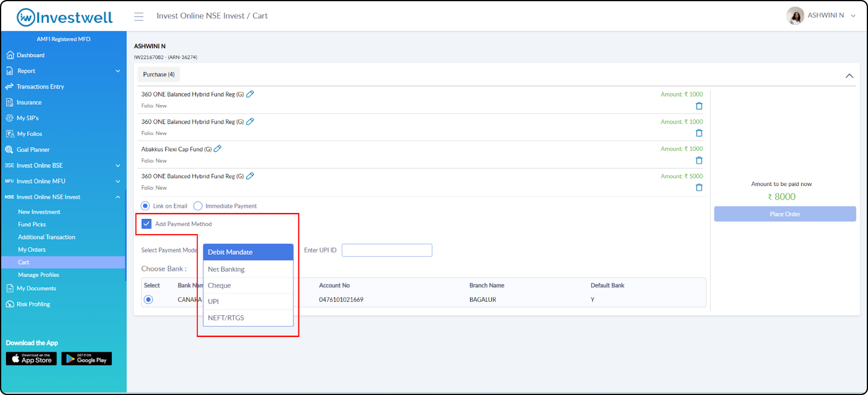Expand the Report submenu chevron
The image size is (868, 395).
[118, 71]
